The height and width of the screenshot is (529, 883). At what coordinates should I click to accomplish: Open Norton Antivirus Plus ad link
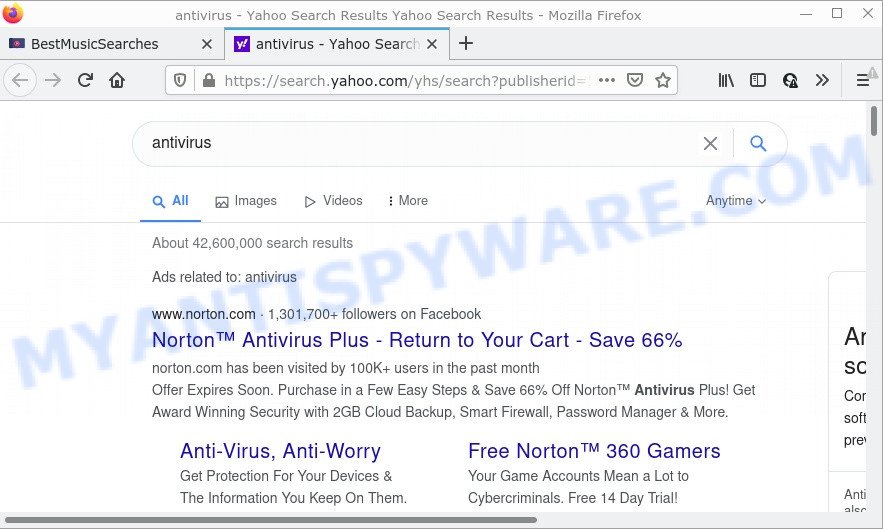point(417,340)
